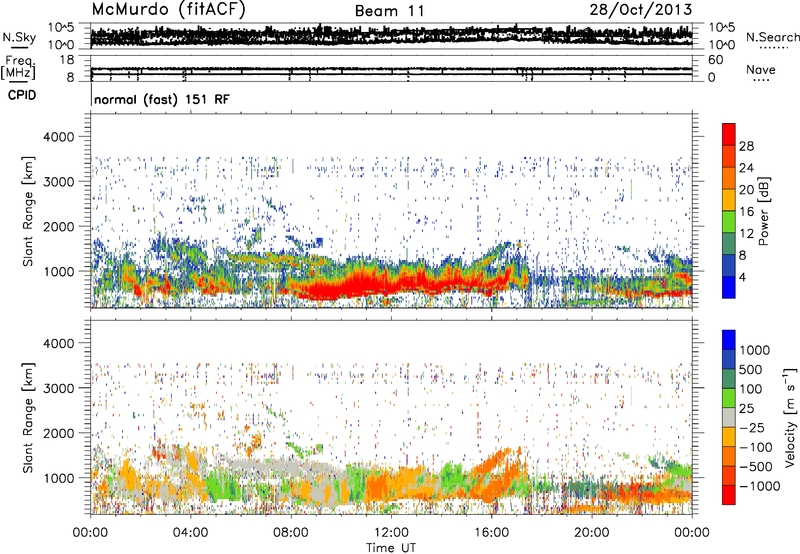Click the '60' tick on the Nave axis
Image resolution: width=800 pixels, height=554 pixels.
(715, 60)
